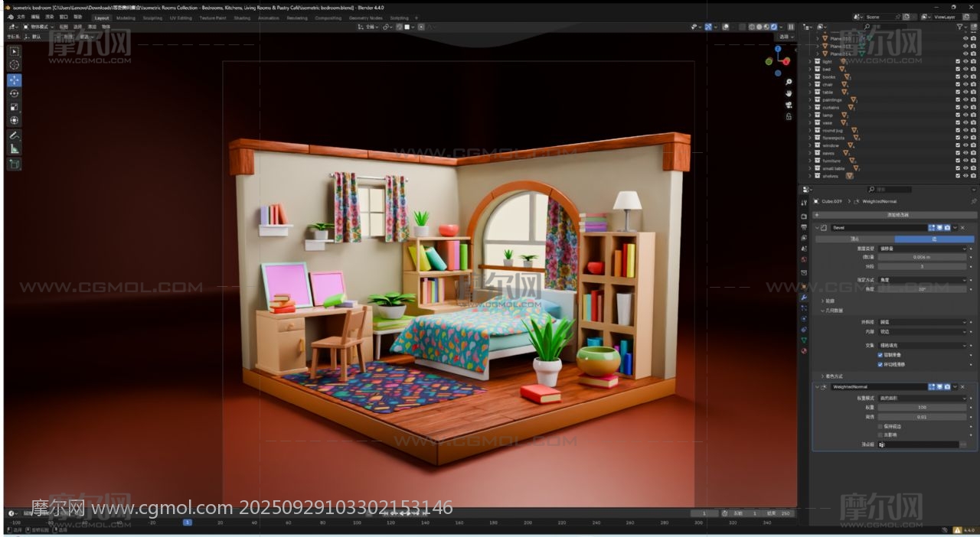The height and width of the screenshot is (537, 980).
Task: Collapse the Bevel modifier panel
Action: click(x=816, y=227)
